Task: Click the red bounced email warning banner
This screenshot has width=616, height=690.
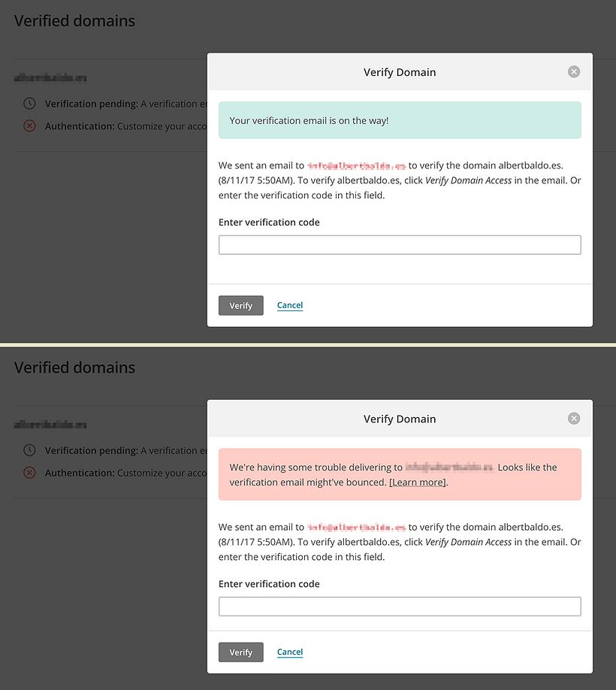Action: click(399, 474)
